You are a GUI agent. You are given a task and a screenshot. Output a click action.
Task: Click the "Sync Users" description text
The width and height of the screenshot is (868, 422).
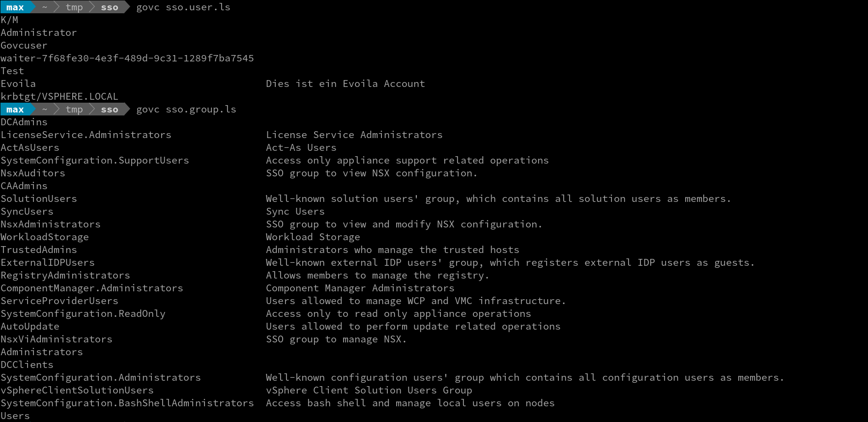295,212
